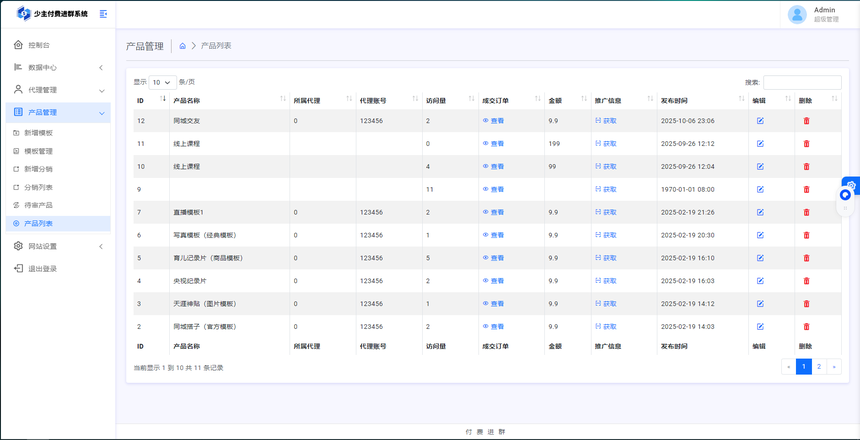
Task: Delete the 直播模板1 product via trash icon
Action: click(806, 212)
